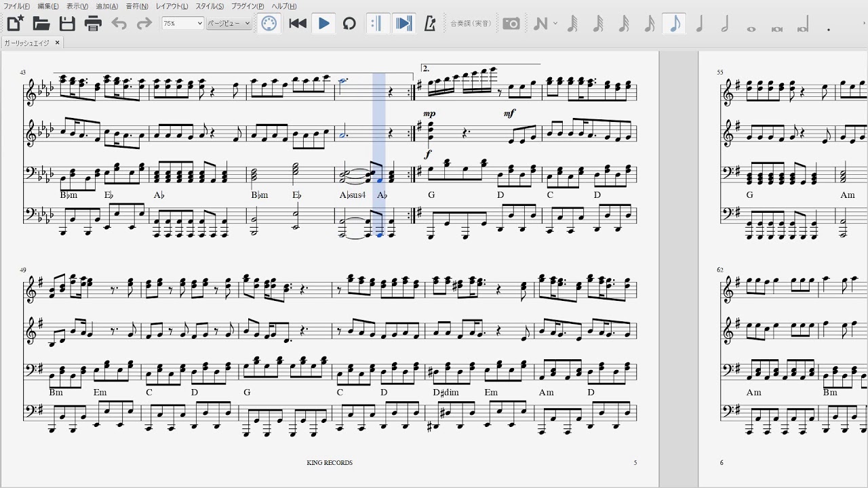Viewport: 868px width, 488px height.
Task: Print the score with the printer icon
Action: point(93,24)
